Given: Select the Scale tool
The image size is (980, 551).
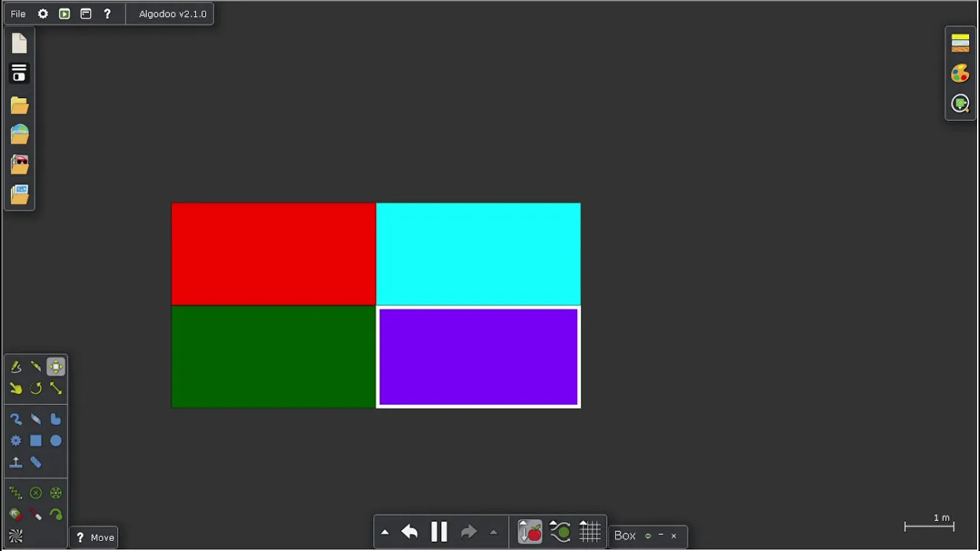Looking at the screenshot, I should [x=56, y=389].
